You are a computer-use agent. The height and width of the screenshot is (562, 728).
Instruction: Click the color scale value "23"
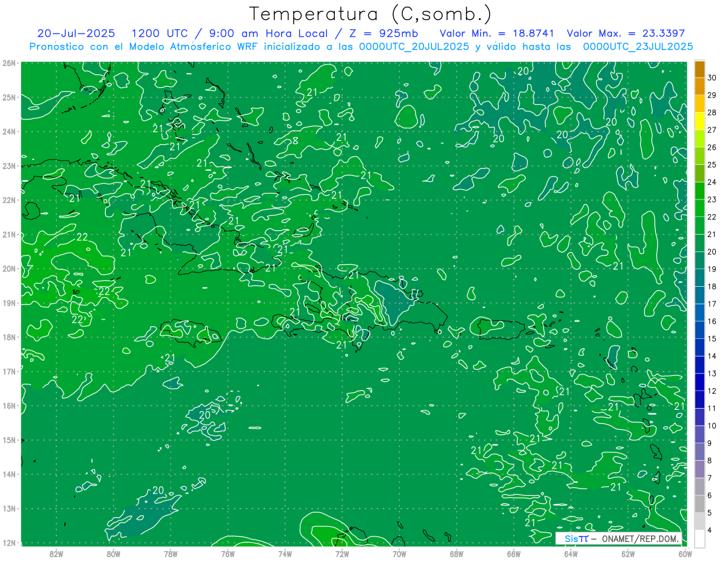[712, 199]
